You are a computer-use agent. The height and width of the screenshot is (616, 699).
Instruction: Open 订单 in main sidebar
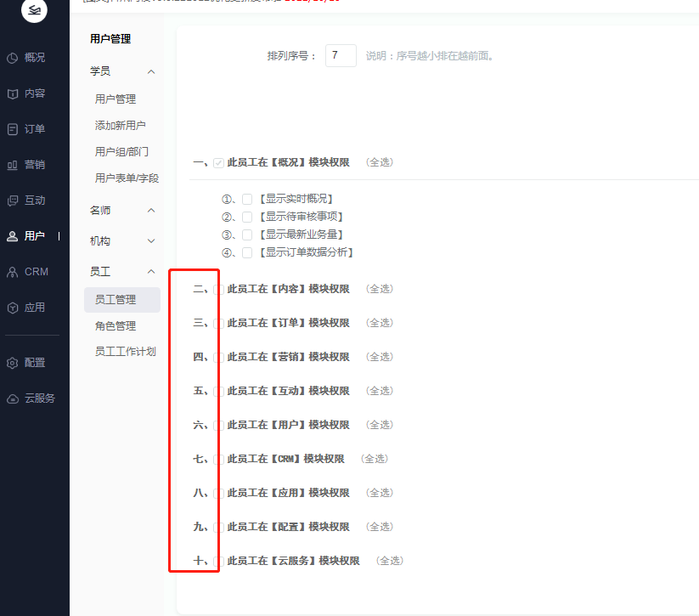click(x=35, y=129)
